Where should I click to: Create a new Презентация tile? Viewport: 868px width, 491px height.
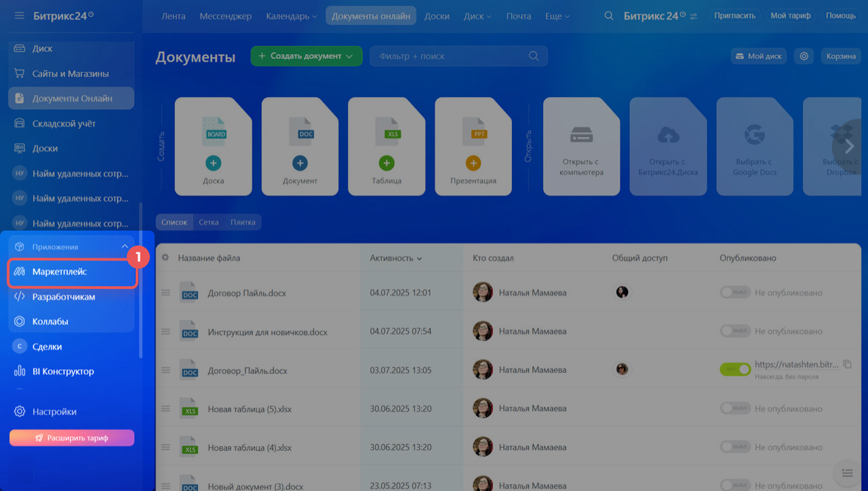(x=473, y=146)
